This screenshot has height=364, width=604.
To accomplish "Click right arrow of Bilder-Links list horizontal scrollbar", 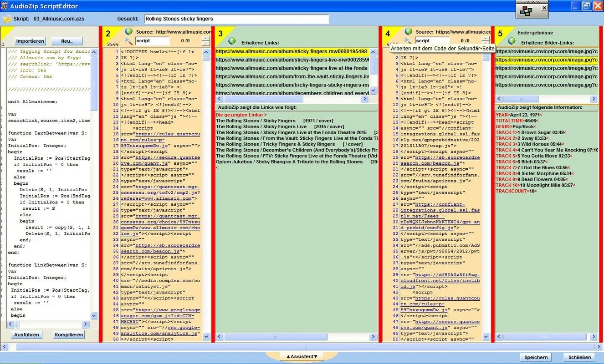I will [594, 99].
